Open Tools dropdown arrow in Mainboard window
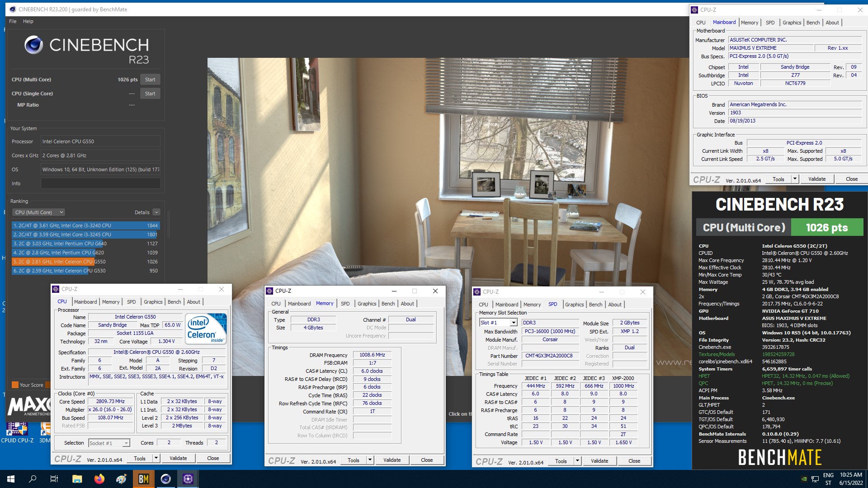The image size is (868, 488). click(x=795, y=179)
